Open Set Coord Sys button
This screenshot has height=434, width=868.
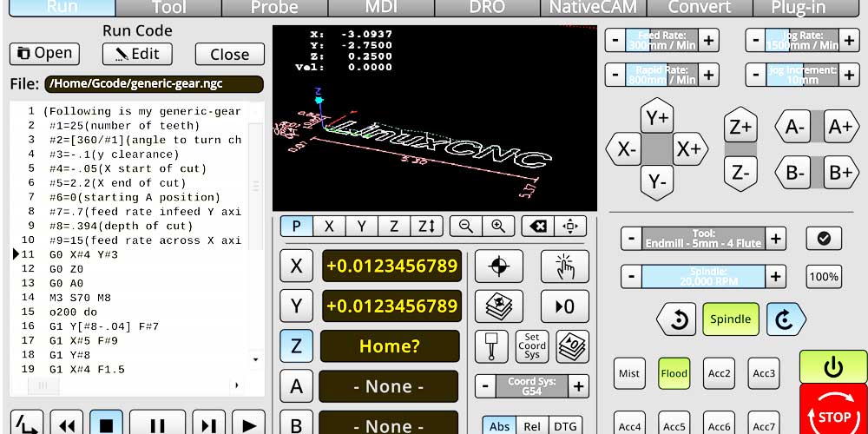tap(532, 347)
